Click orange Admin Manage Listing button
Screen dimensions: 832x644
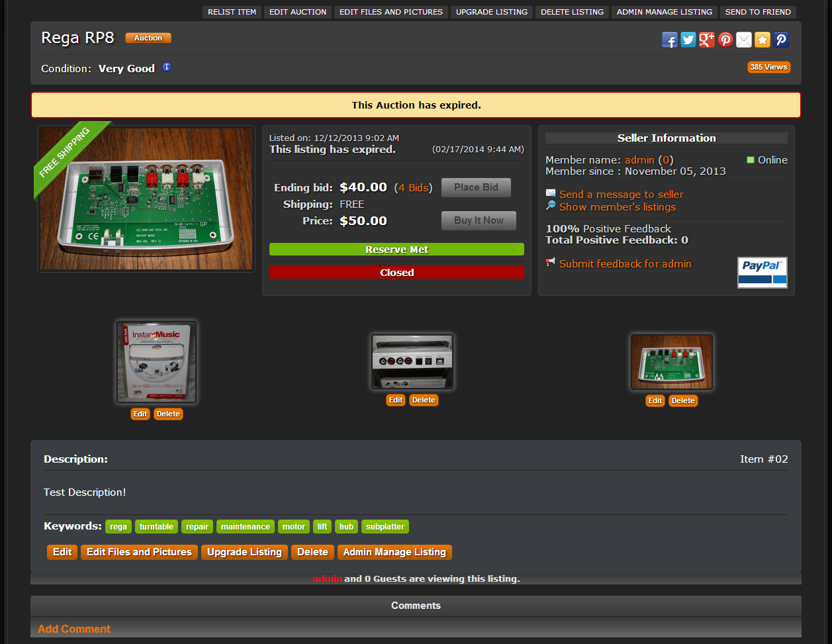pyautogui.click(x=394, y=552)
